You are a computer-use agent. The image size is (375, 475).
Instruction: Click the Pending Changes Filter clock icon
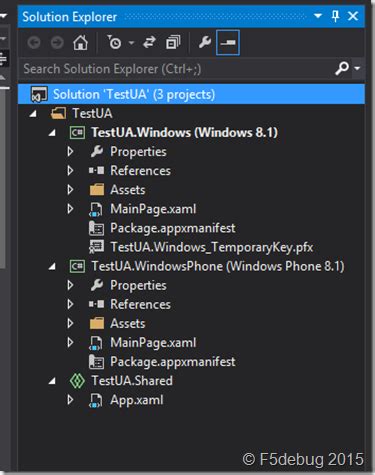[114, 43]
